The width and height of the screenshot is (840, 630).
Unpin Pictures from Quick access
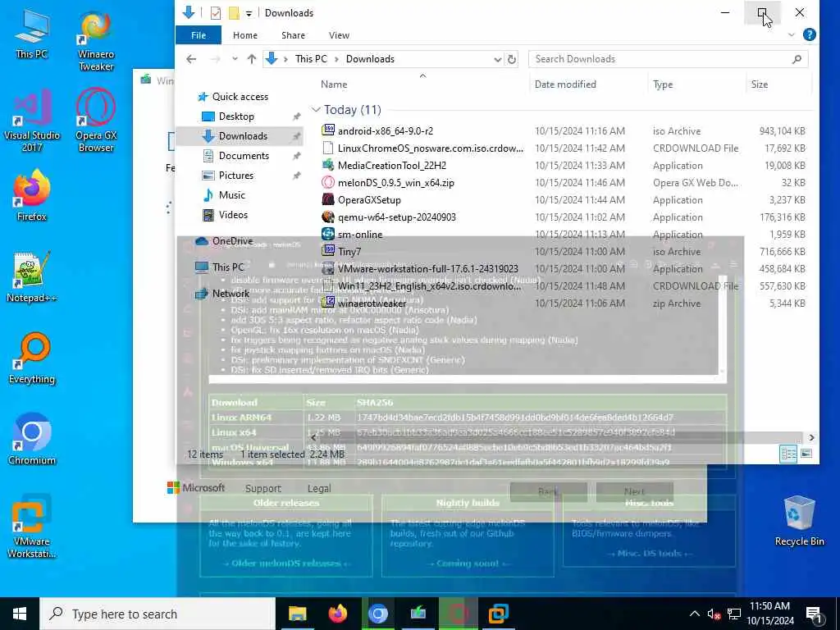click(296, 176)
